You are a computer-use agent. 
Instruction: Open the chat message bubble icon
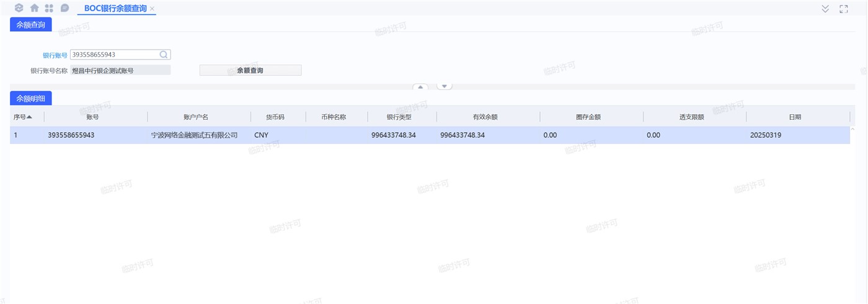[x=64, y=9]
